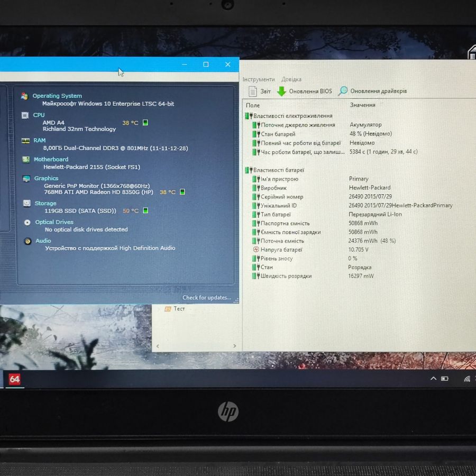
Task: Click the Optical Drives disc icon
Action: [28, 223]
